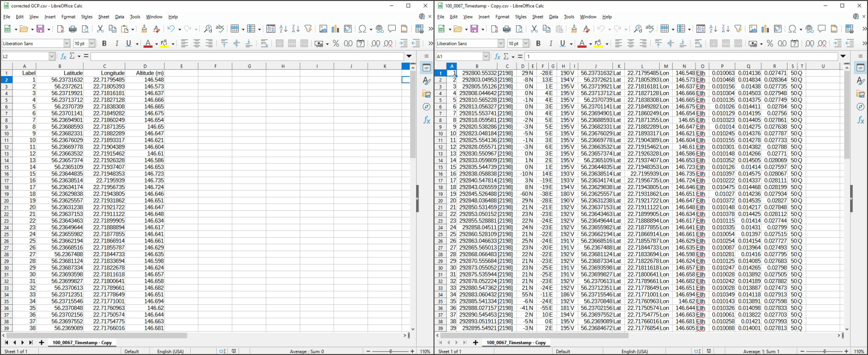Image resolution: width=868 pixels, height=355 pixels.
Task: Open font name dropdown in corrected GCP.csv window
Action: pyautogui.click(x=67, y=43)
